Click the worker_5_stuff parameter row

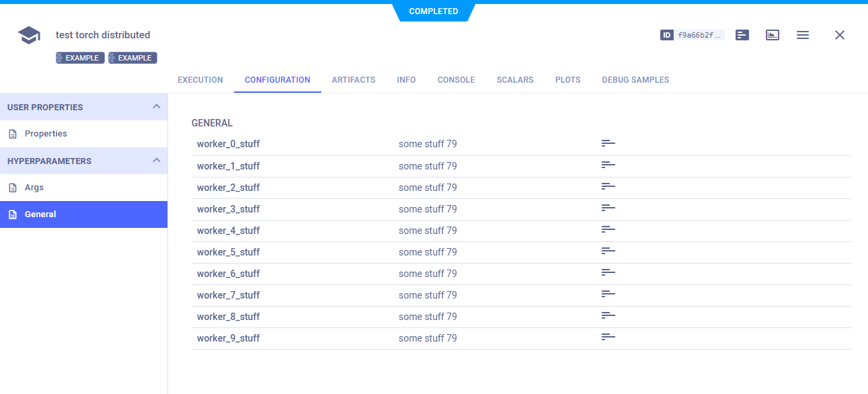pos(228,252)
